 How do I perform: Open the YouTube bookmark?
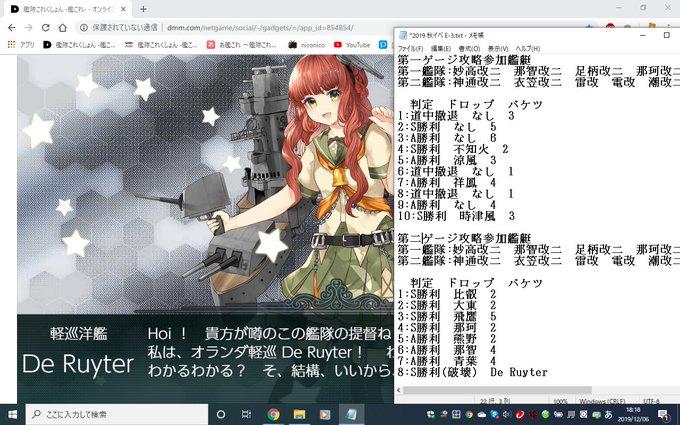pyautogui.click(x=352, y=44)
